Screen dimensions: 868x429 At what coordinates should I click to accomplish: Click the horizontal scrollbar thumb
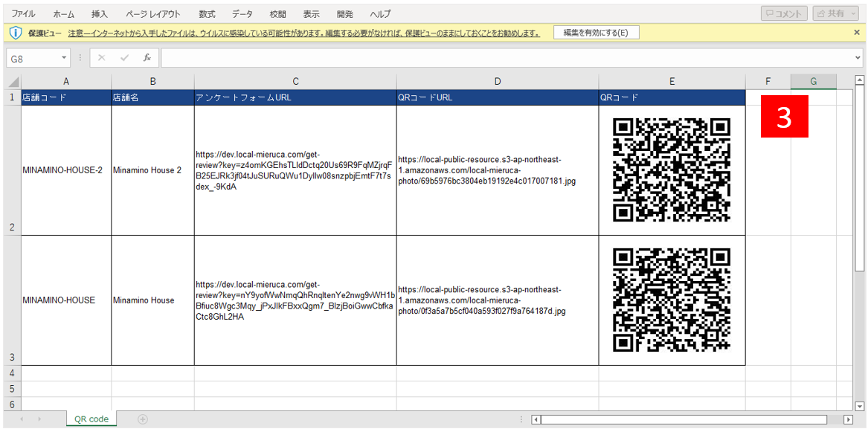tap(684, 419)
